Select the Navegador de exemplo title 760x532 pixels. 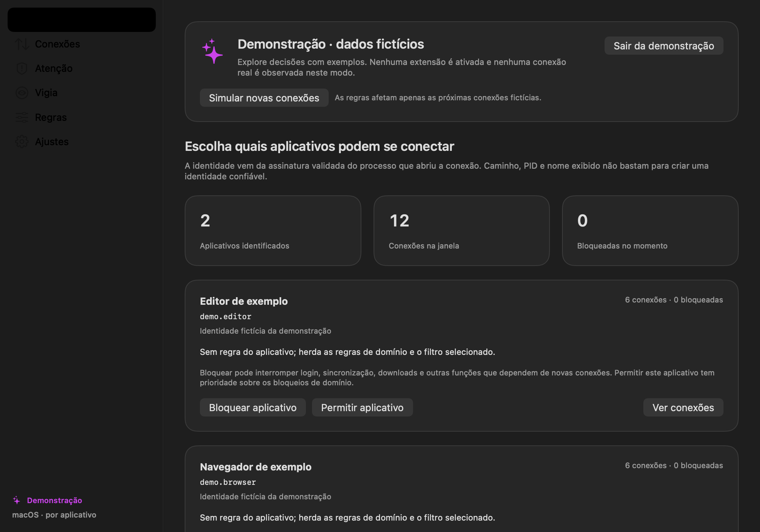(x=256, y=467)
